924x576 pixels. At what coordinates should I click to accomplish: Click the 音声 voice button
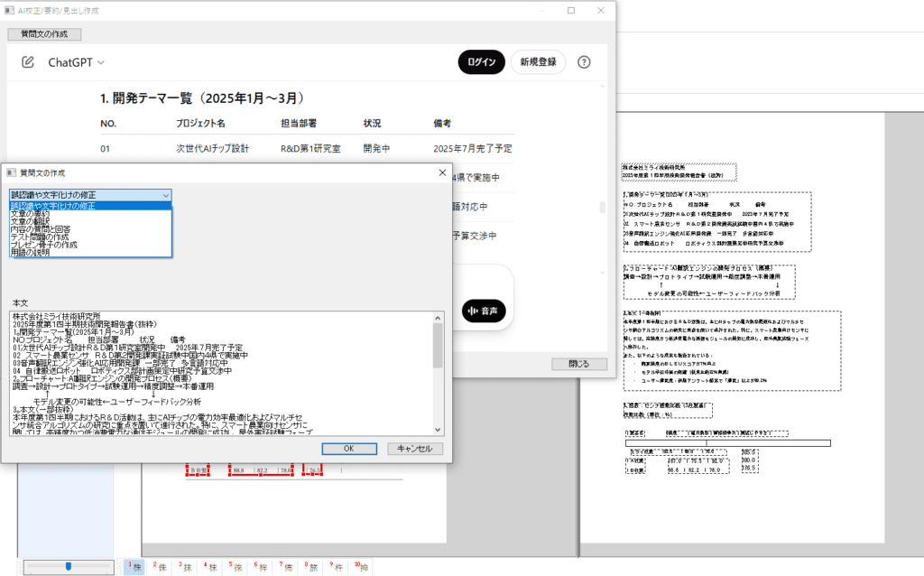484,311
